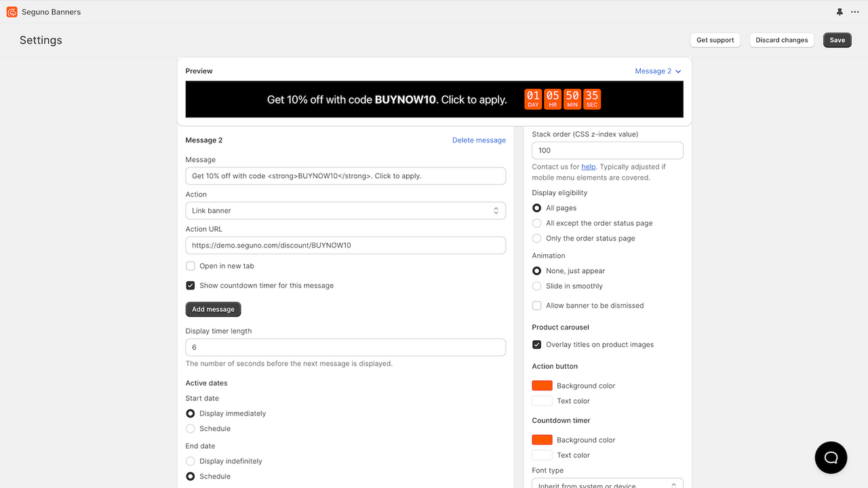Screen dimensions: 868x488
Task: Click the Save button
Action: tap(837, 40)
